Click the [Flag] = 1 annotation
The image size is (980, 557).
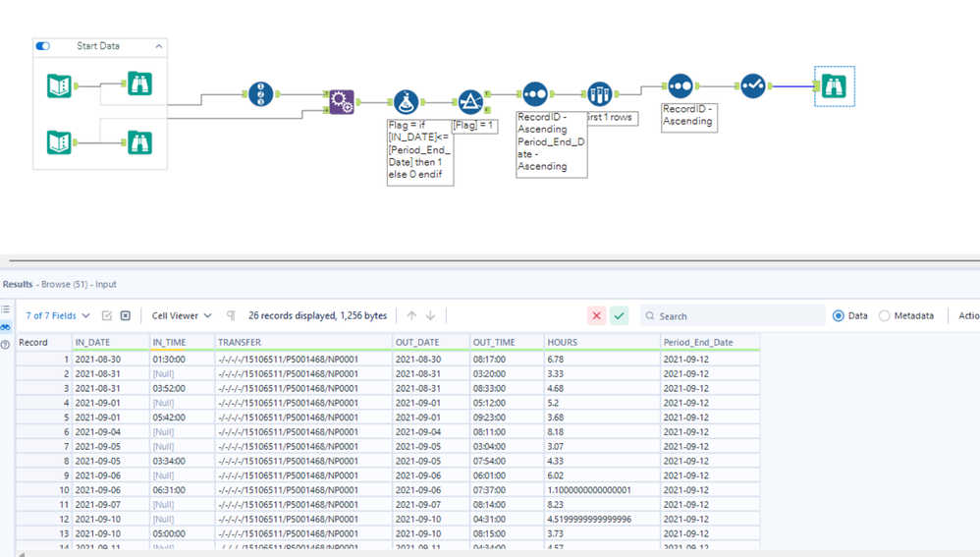[x=474, y=125]
